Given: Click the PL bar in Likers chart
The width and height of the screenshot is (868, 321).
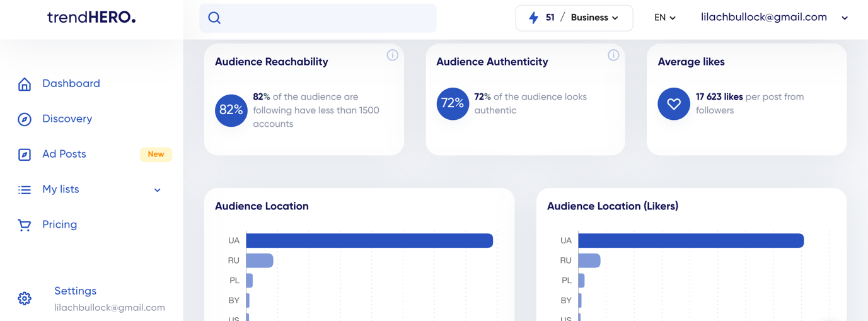Looking at the screenshot, I should click(x=581, y=281).
